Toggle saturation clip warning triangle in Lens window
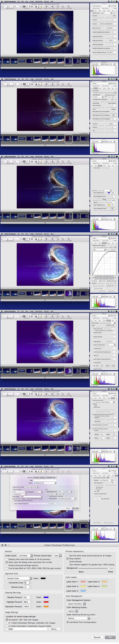Viewport: 119px width, 644px height. coord(41,394)
